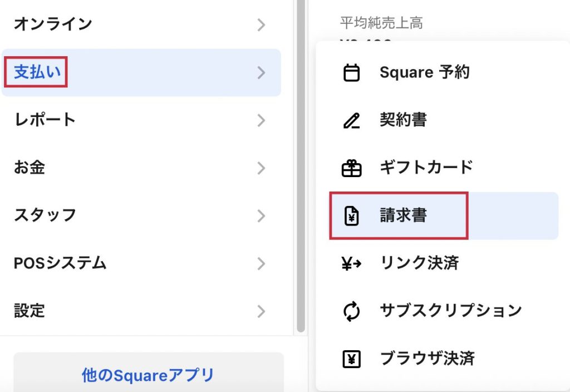Click the yen arrow icon for リンク決済

(351, 263)
